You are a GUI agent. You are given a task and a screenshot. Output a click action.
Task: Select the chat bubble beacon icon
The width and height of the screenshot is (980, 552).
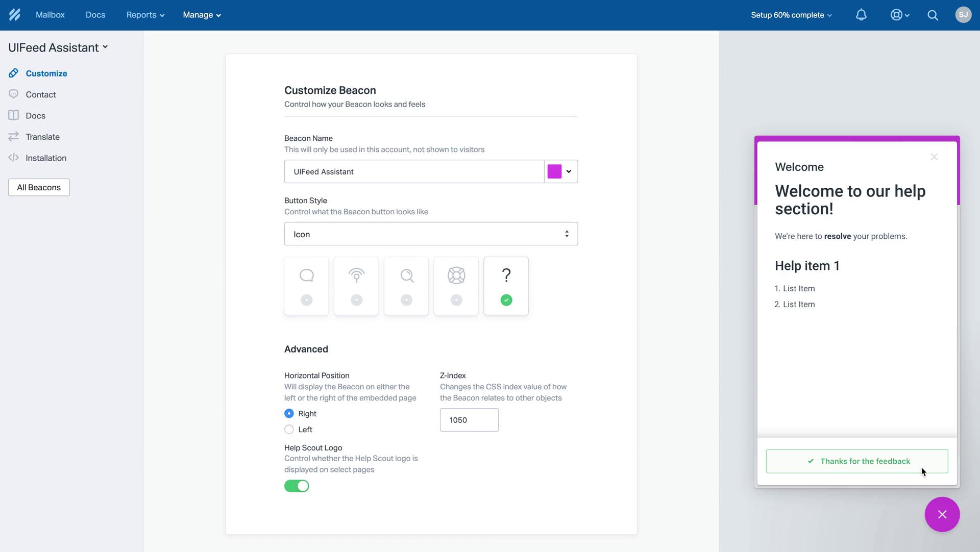tap(306, 286)
